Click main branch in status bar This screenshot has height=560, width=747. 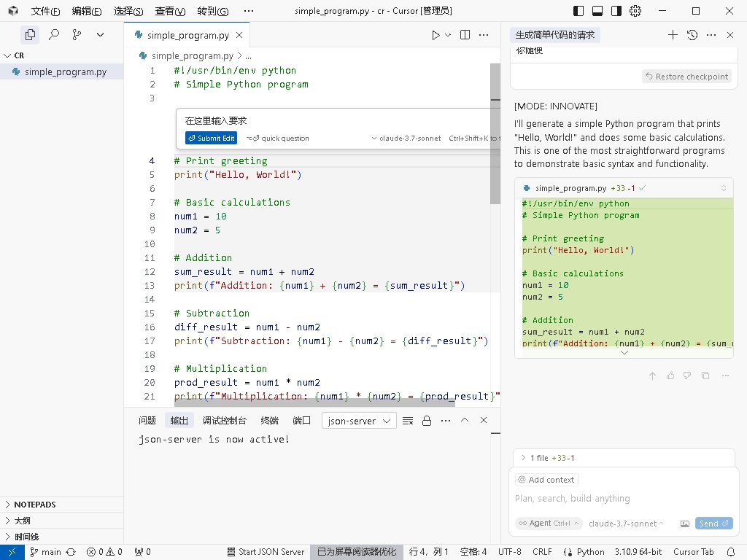click(x=45, y=552)
